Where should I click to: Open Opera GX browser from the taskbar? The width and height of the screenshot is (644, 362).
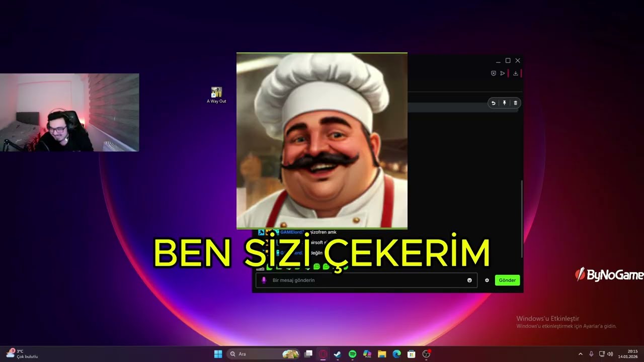(x=323, y=354)
